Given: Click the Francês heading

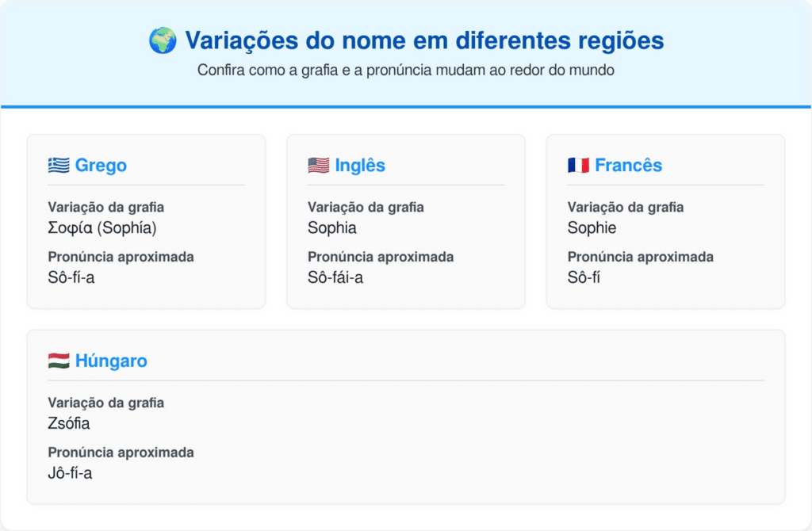Looking at the screenshot, I should point(628,166).
